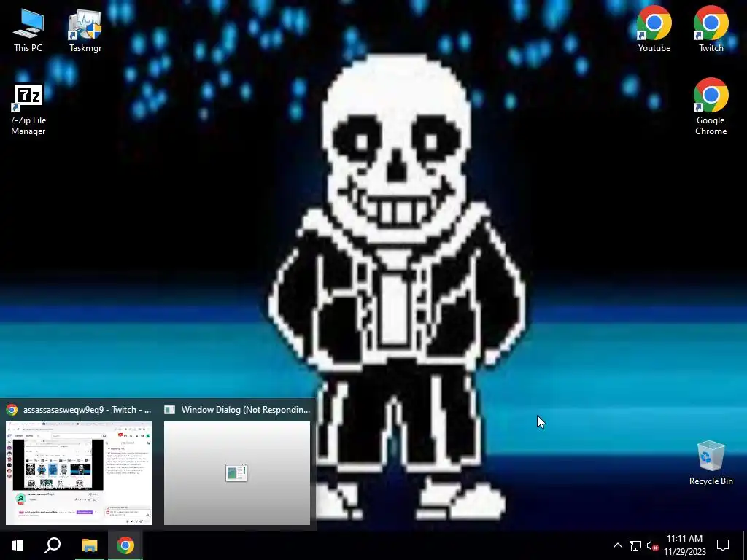Image resolution: width=747 pixels, height=560 pixels.
Task: Open File Explorer from the taskbar
Action: coord(89,545)
